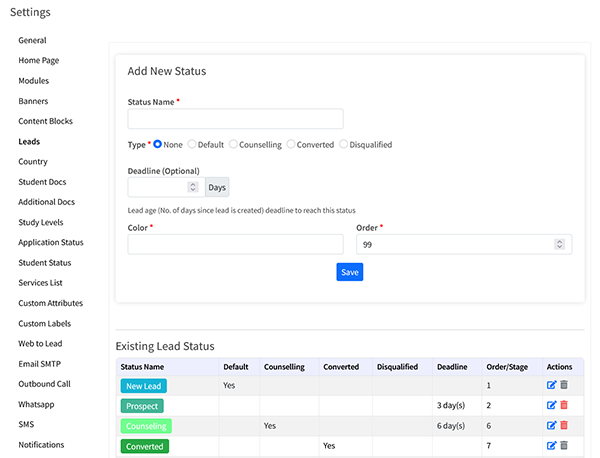Viewport: 600px width, 458px height.
Task: Go to the Whatsapp settings section
Action: (x=38, y=404)
